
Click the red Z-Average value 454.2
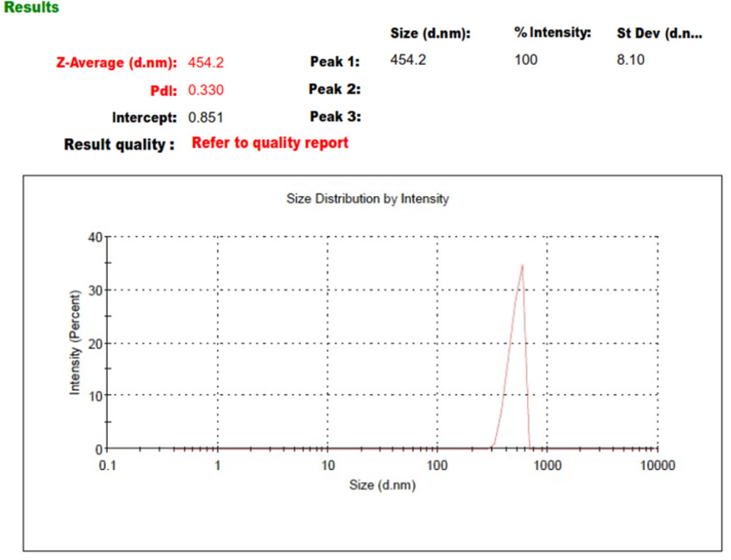tap(206, 62)
